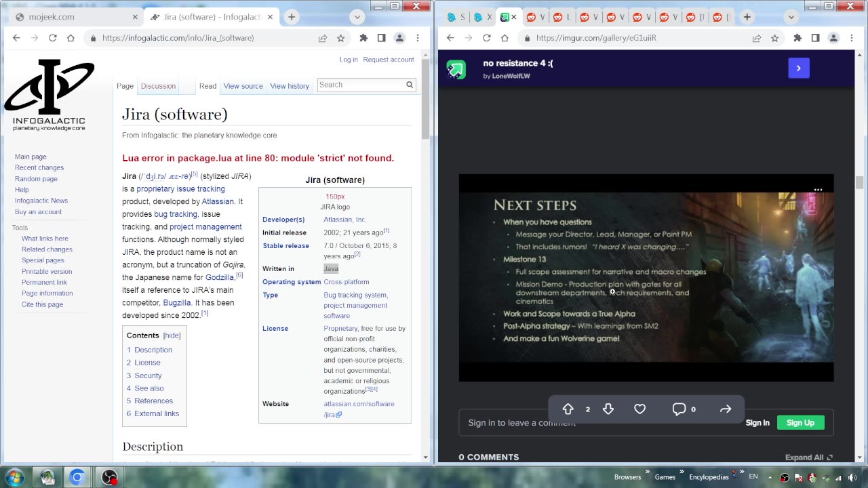The image size is (868, 488).
Task: Open Windows Start menu
Action: (14, 477)
